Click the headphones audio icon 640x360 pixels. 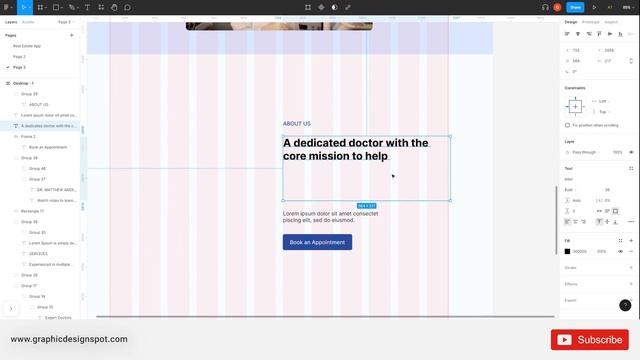point(545,7)
